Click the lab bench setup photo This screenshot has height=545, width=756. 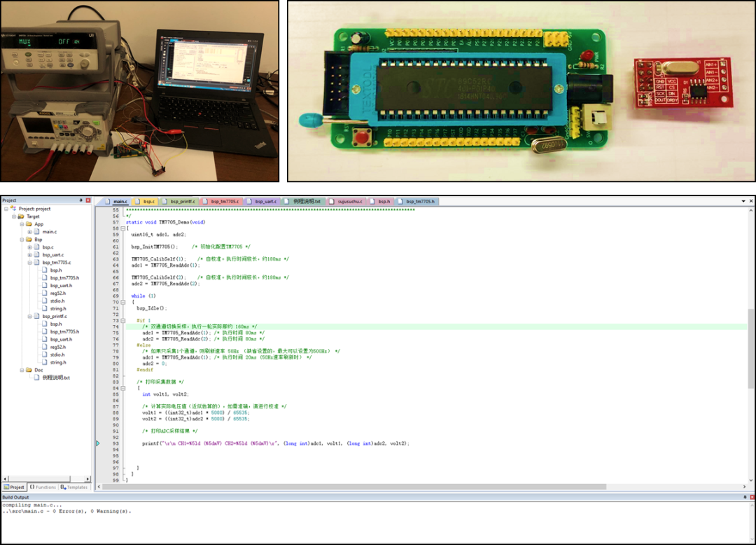140,90
